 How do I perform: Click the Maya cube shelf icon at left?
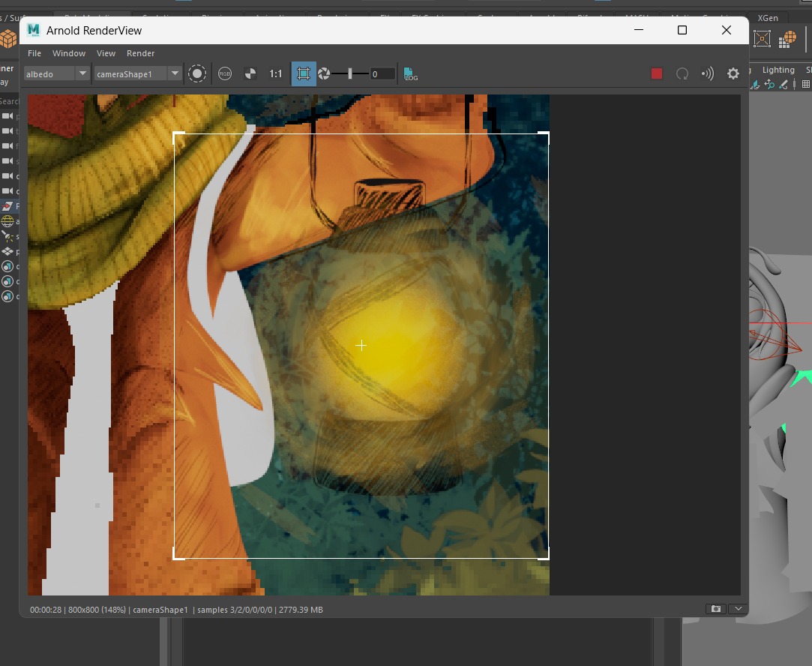[7, 38]
